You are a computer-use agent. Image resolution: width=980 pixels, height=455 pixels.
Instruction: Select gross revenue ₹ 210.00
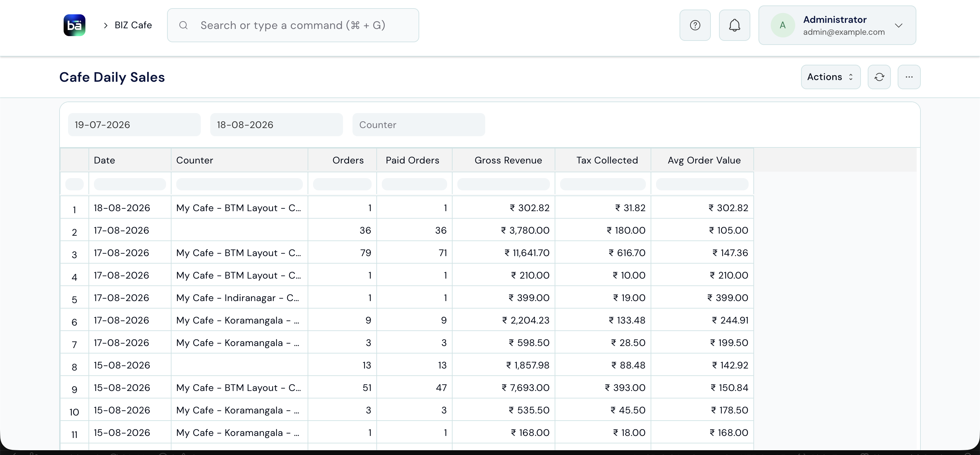point(503,275)
